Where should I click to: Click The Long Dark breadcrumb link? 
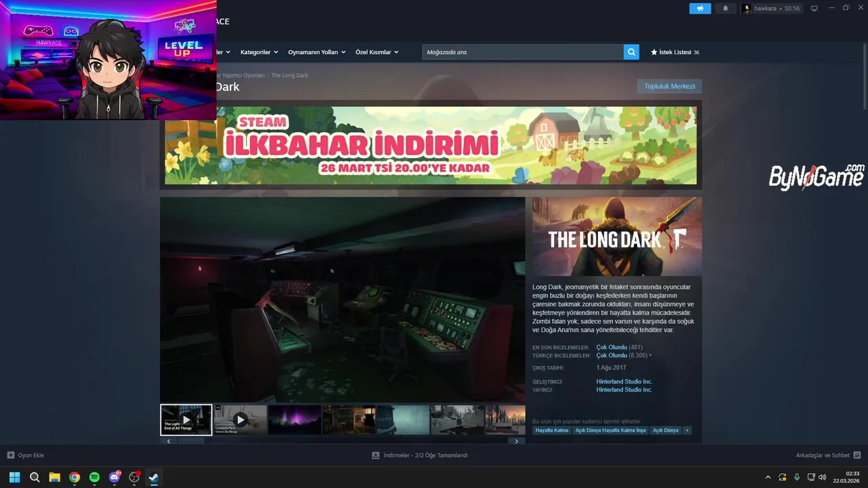(290, 75)
